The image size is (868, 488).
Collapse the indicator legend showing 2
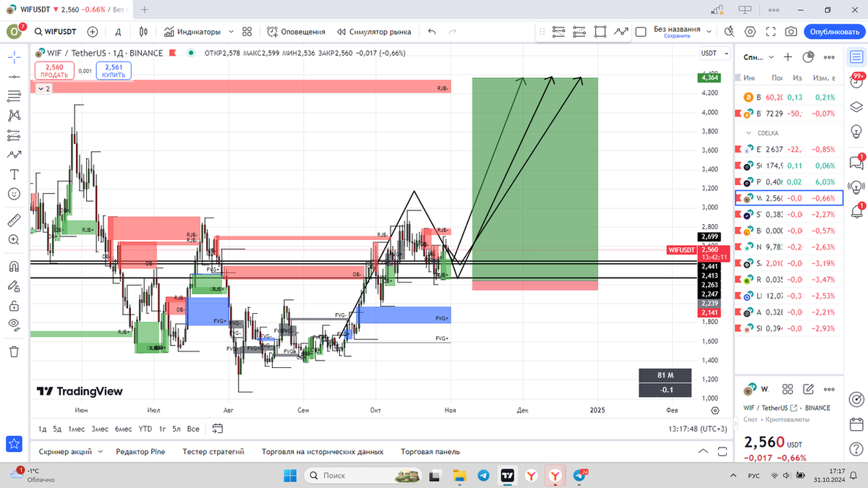pyautogui.click(x=44, y=88)
